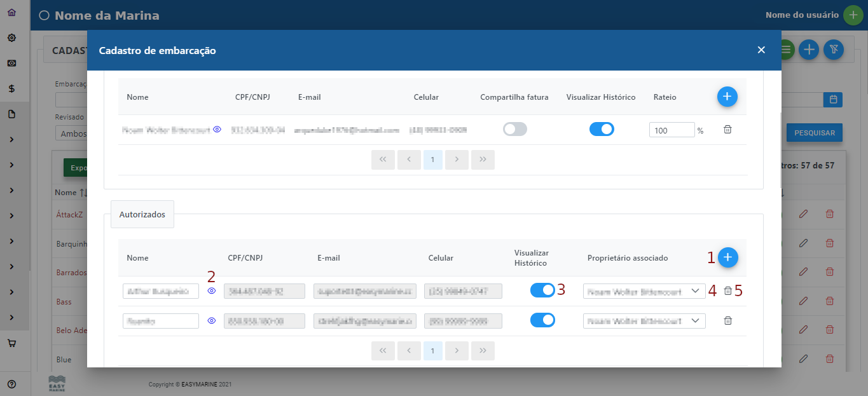The height and width of the screenshot is (396, 868).
Task: Click the home icon in left sidebar
Action: (11, 12)
